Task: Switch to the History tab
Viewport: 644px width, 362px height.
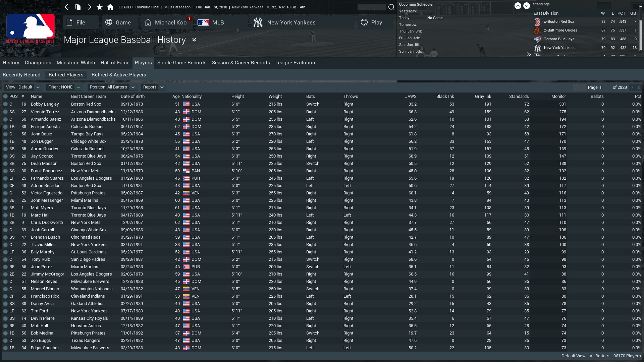Action: pyautogui.click(x=11, y=63)
